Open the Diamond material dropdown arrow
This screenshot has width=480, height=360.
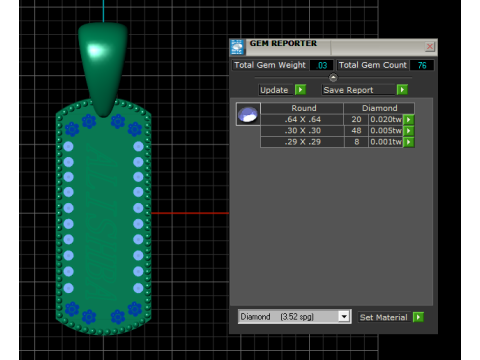click(x=344, y=316)
